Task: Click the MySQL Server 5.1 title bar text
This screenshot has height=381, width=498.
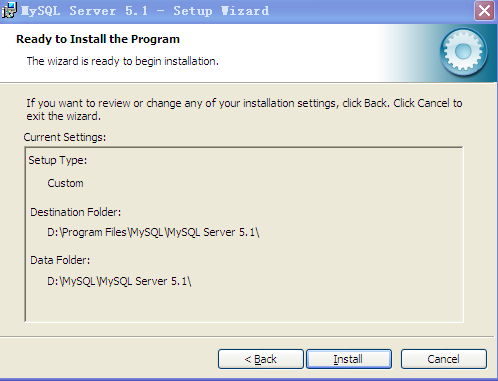Action: point(145,11)
